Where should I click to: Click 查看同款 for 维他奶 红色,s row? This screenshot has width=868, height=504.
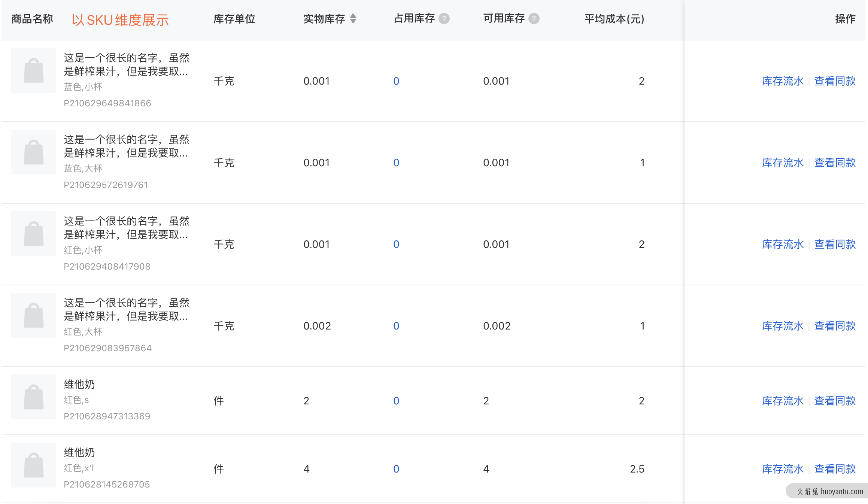click(835, 401)
